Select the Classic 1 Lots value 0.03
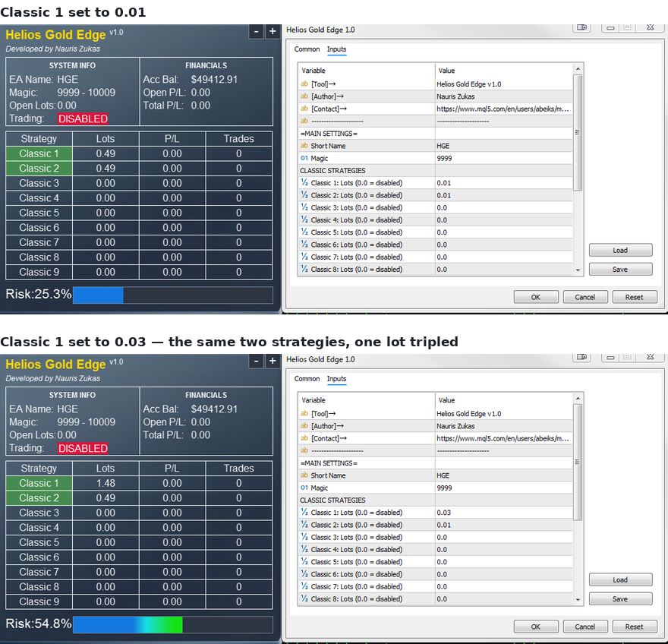The image size is (668, 644). point(503,513)
